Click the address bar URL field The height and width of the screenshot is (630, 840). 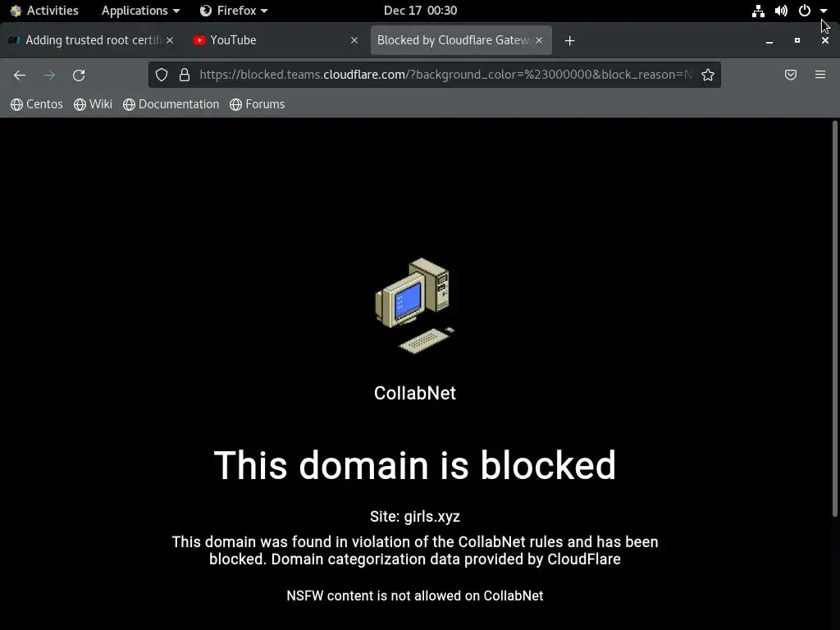pos(445,75)
